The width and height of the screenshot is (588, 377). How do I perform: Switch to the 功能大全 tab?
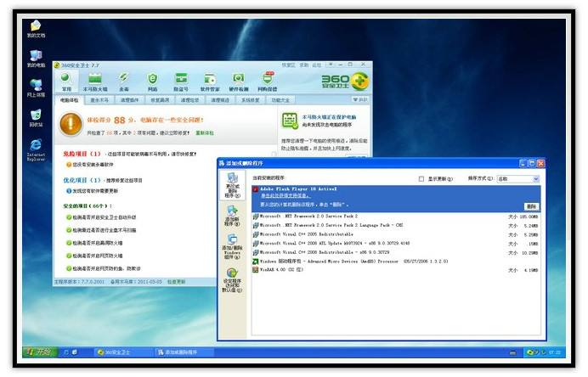[280, 100]
